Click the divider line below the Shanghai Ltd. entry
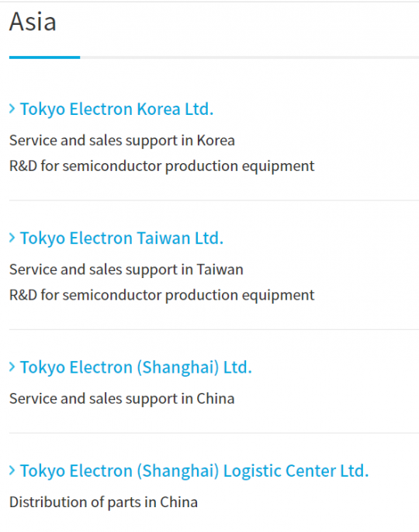419x532 pixels. [214, 433]
